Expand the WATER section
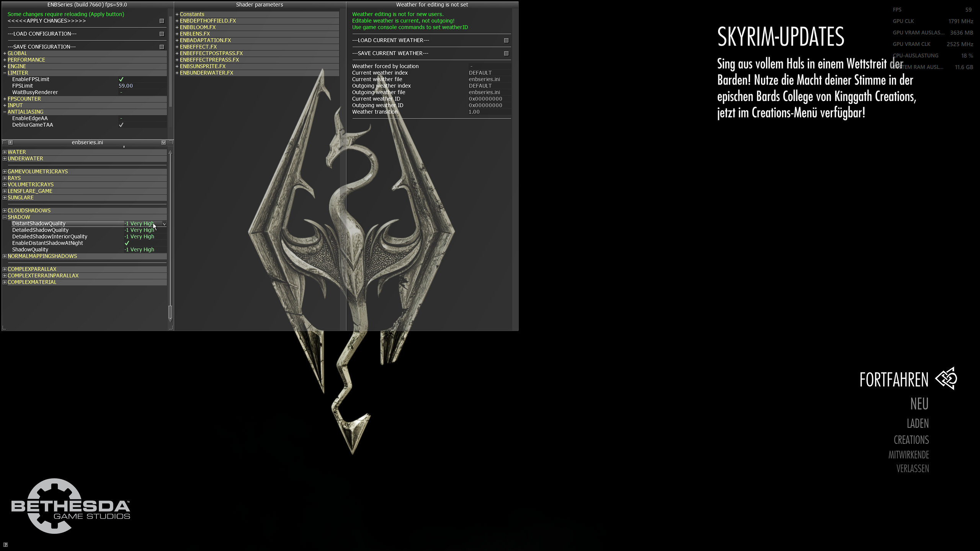Image resolution: width=980 pixels, height=551 pixels. 5,152
